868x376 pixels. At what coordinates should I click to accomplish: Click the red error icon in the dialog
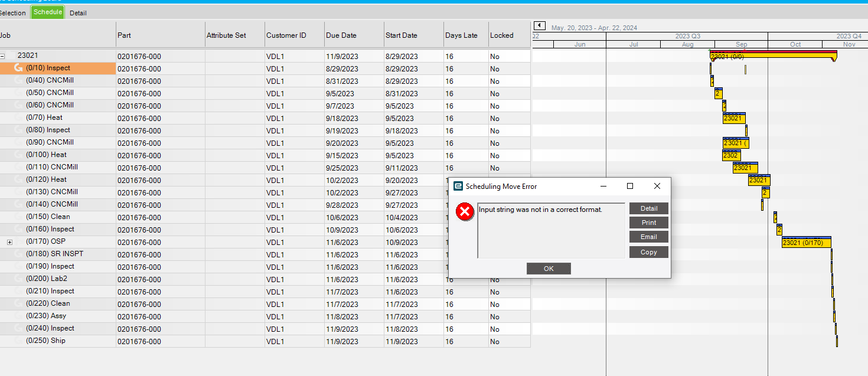465,211
